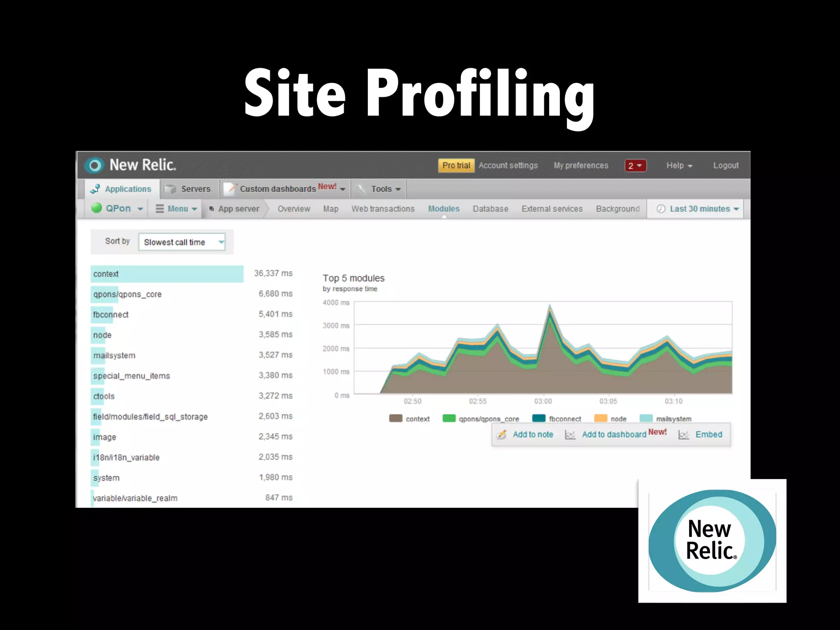Open My preferences
Screen dimensions: 840x630
pos(581,165)
